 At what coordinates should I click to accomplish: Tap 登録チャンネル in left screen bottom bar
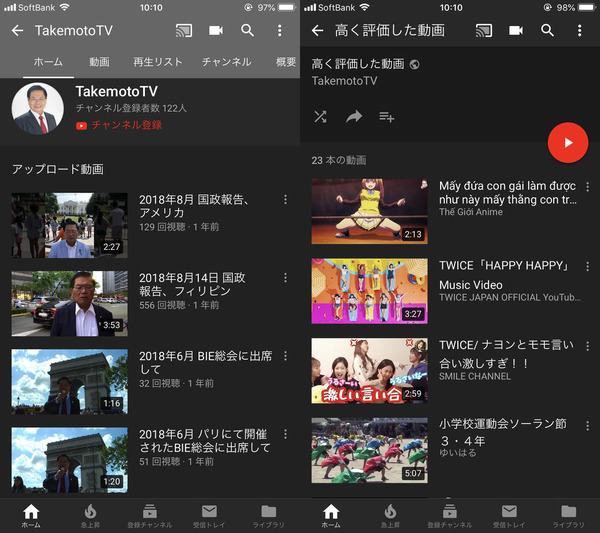[x=150, y=516]
